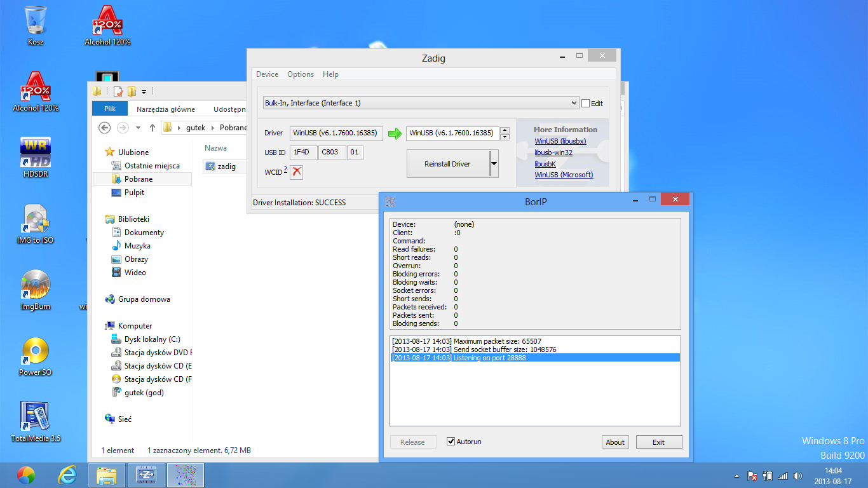Click the Reinstall Driver button
The image size is (868, 488).
(x=447, y=164)
